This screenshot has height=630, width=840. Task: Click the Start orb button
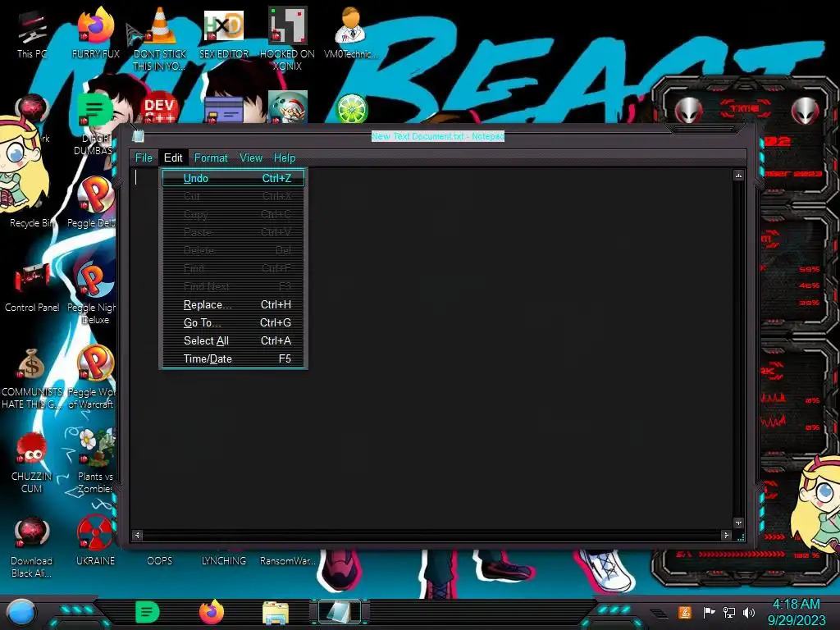(x=21, y=613)
